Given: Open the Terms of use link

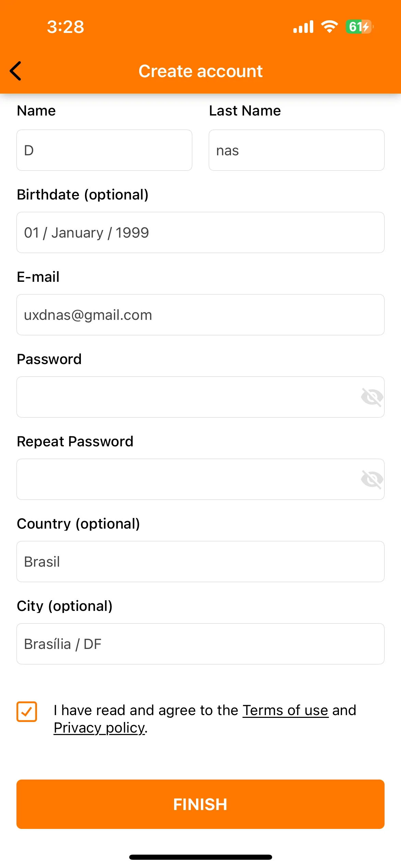Looking at the screenshot, I should [285, 710].
